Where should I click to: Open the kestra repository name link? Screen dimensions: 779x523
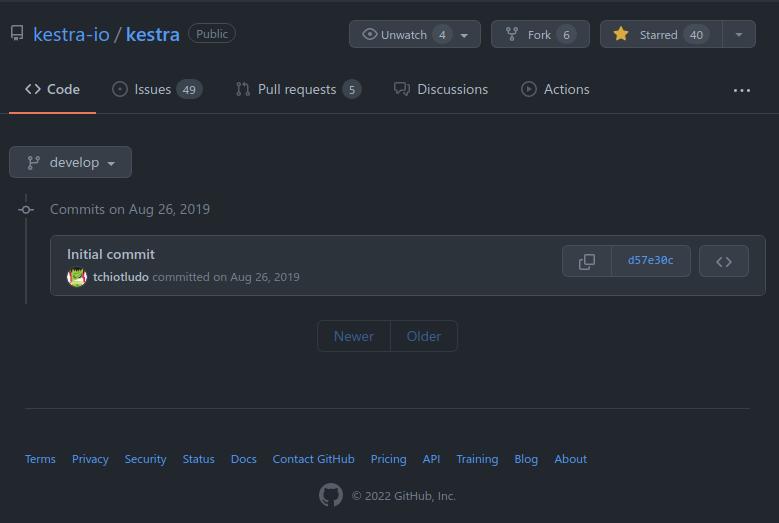(x=153, y=35)
